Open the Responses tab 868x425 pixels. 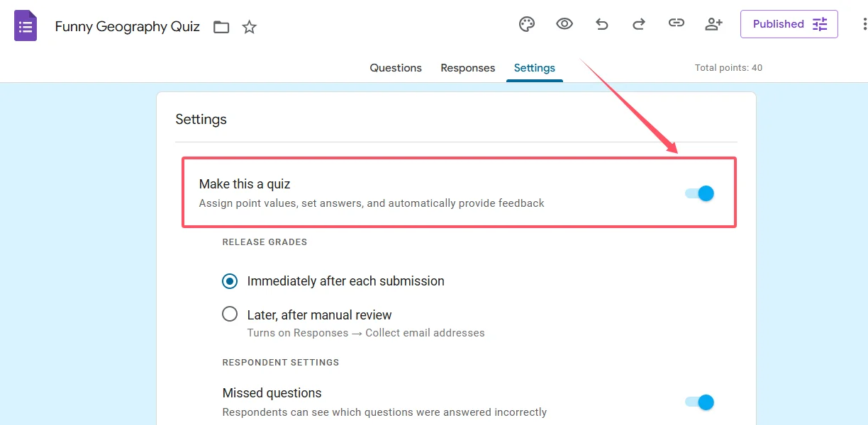click(x=468, y=68)
